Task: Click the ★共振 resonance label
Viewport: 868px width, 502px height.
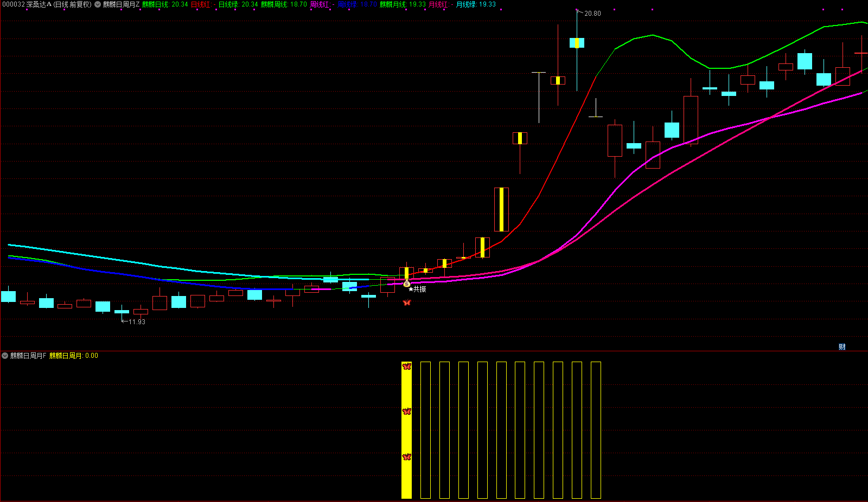Action: coord(417,289)
